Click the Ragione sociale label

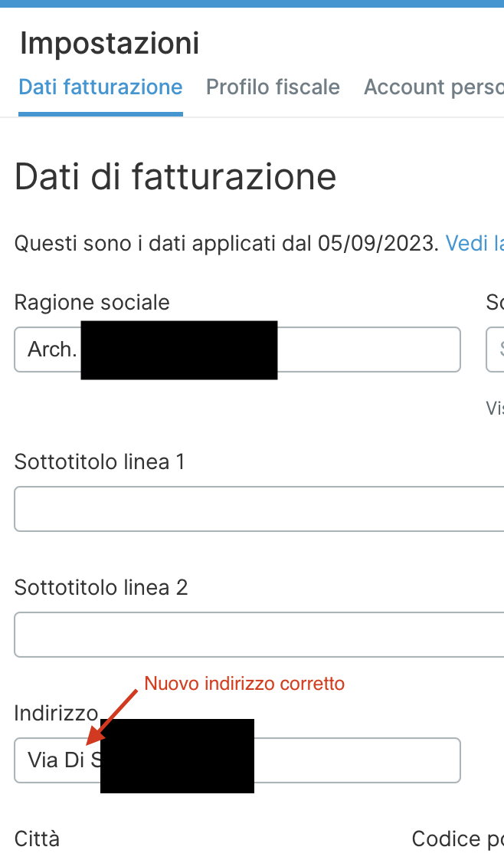tap(91, 302)
